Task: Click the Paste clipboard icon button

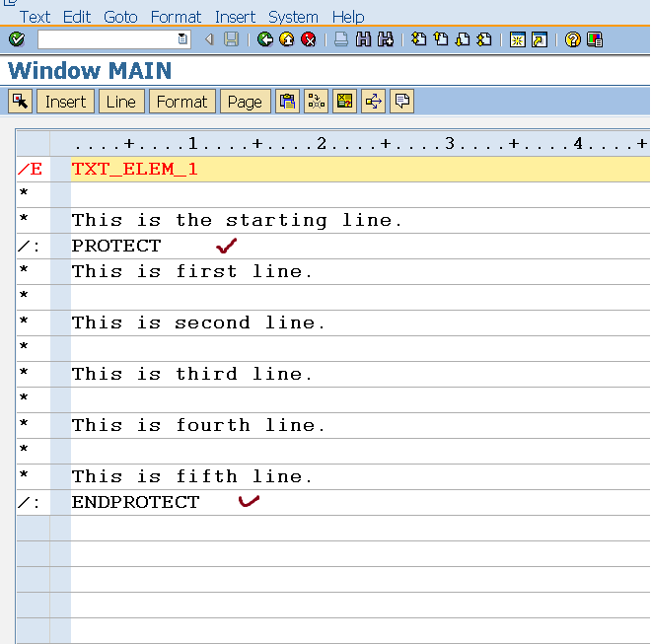Action: [x=287, y=102]
